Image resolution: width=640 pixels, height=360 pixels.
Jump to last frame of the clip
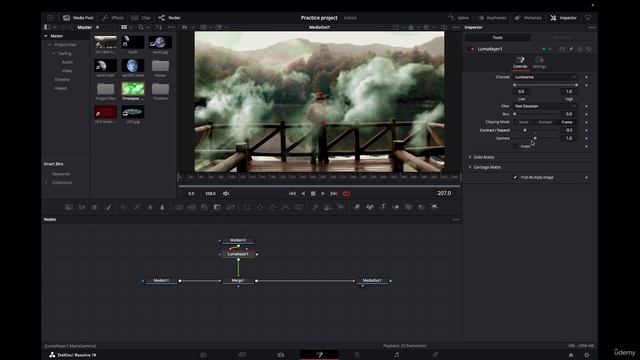click(334, 193)
